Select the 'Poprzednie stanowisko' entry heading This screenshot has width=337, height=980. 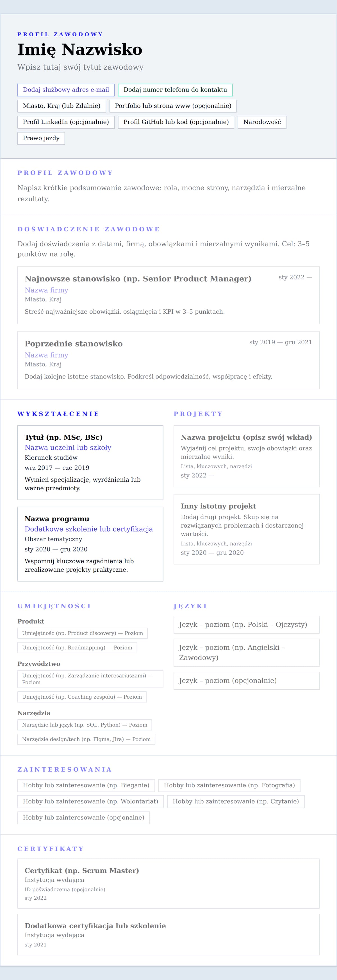pyautogui.click(x=73, y=344)
